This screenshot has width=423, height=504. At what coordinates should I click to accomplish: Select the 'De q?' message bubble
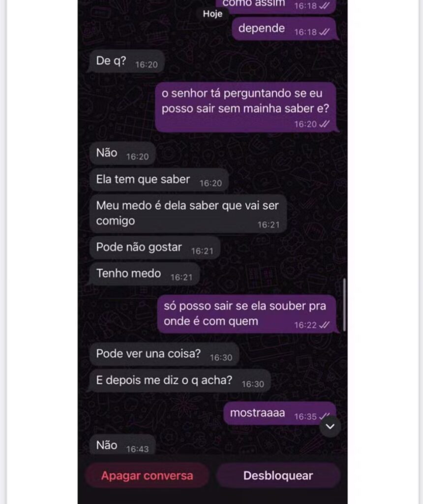pyautogui.click(x=126, y=61)
